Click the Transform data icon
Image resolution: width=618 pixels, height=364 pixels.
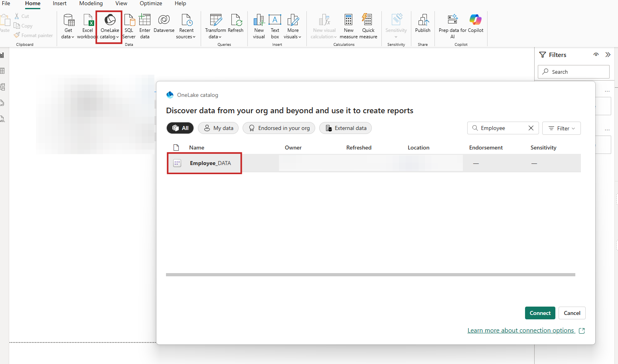(x=215, y=20)
